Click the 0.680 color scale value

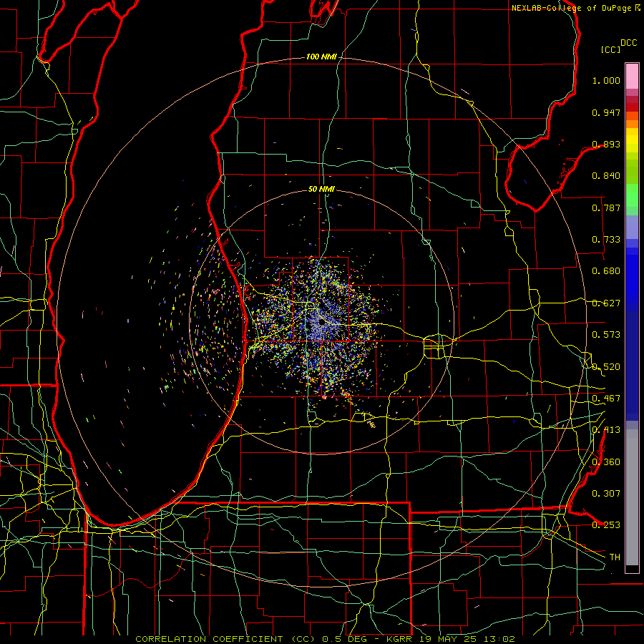click(x=606, y=271)
